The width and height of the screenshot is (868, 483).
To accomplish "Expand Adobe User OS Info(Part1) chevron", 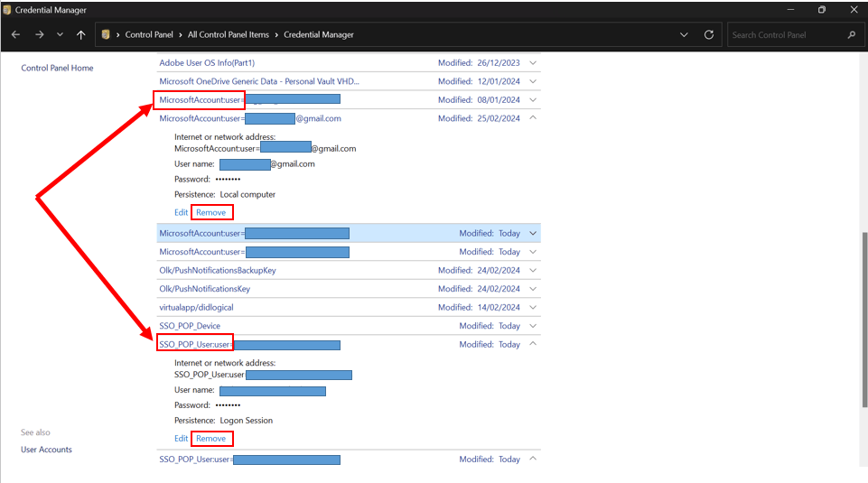I will coord(533,63).
